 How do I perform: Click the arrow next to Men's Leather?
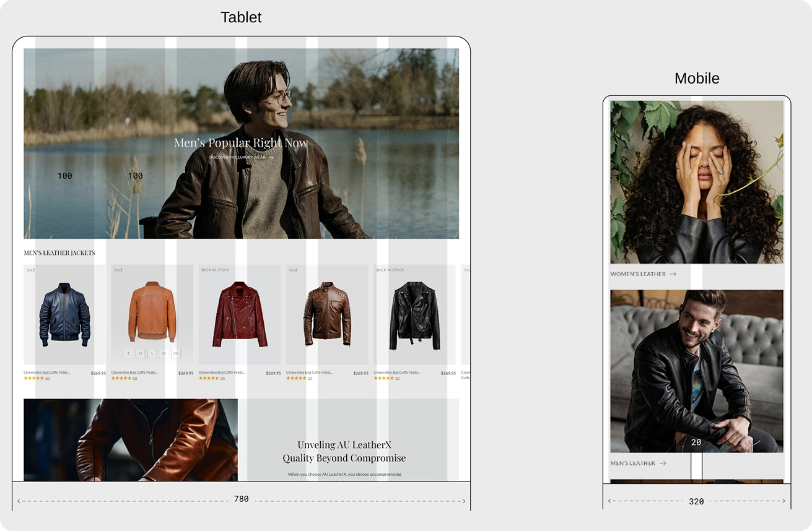663,463
